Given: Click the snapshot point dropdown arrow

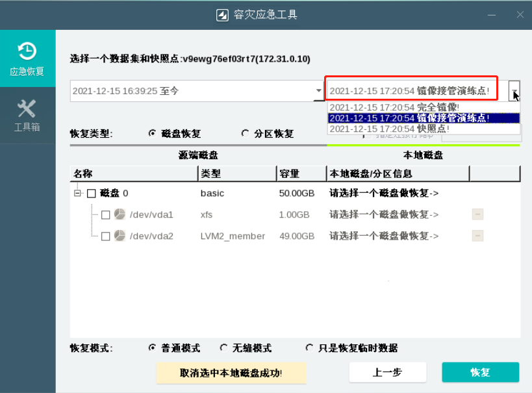Looking at the screenshot, I should coord(514,91).
